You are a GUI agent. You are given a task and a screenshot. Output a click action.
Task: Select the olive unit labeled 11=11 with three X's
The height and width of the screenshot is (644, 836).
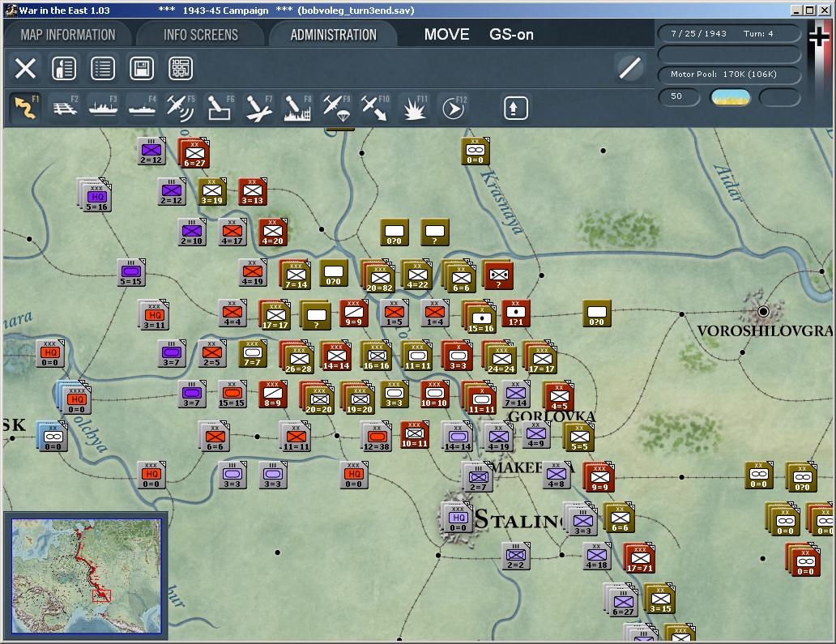coord(417,356)
